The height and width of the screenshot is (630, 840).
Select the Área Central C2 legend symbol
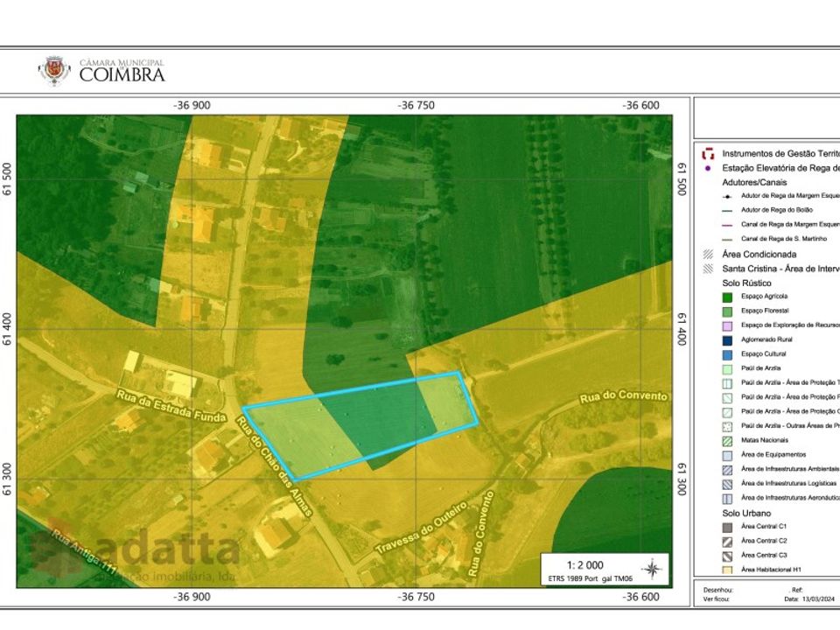pos(727,542)
